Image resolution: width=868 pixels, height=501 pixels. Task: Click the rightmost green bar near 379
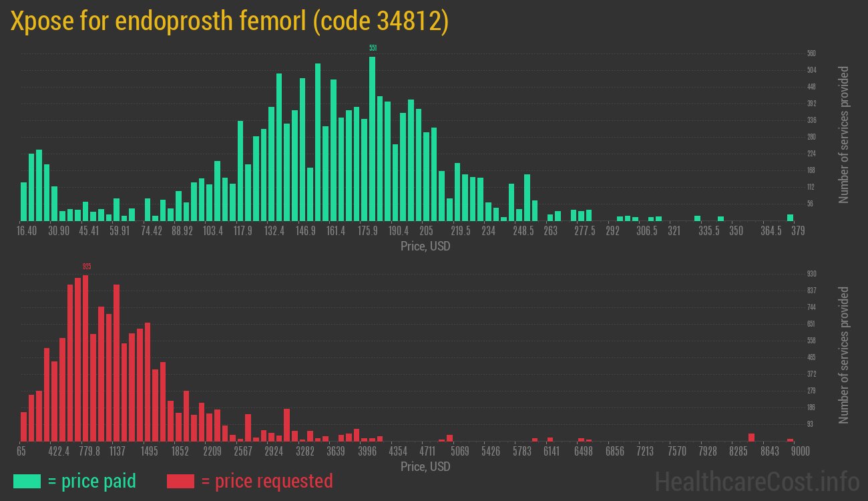pos(790,217)
